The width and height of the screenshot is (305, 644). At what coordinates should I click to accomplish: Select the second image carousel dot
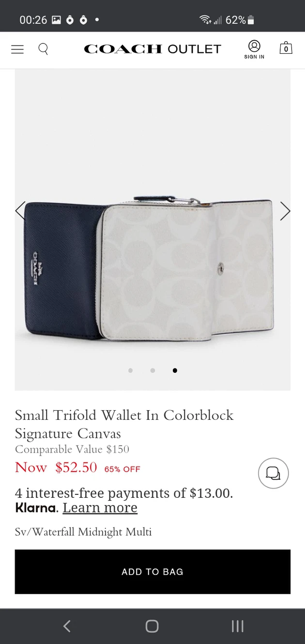(152, 370)
